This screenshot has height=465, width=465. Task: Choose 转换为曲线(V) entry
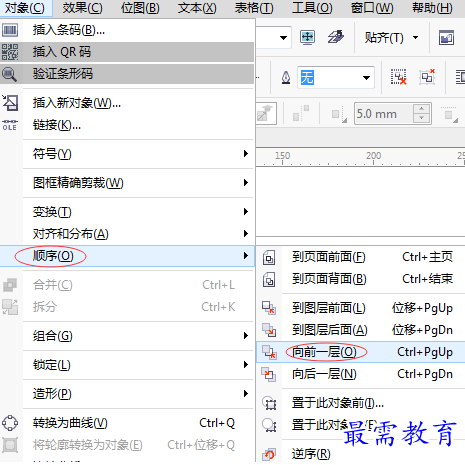point(127,423)
